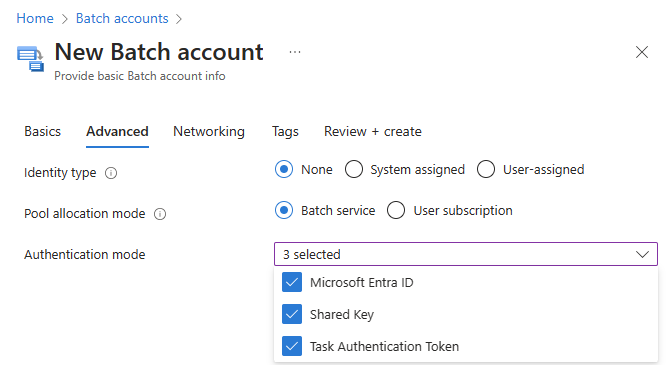Show info tooltip for Pool allocation mode
The height and width of the screenshot is (365, 668).
coord(160,214)
